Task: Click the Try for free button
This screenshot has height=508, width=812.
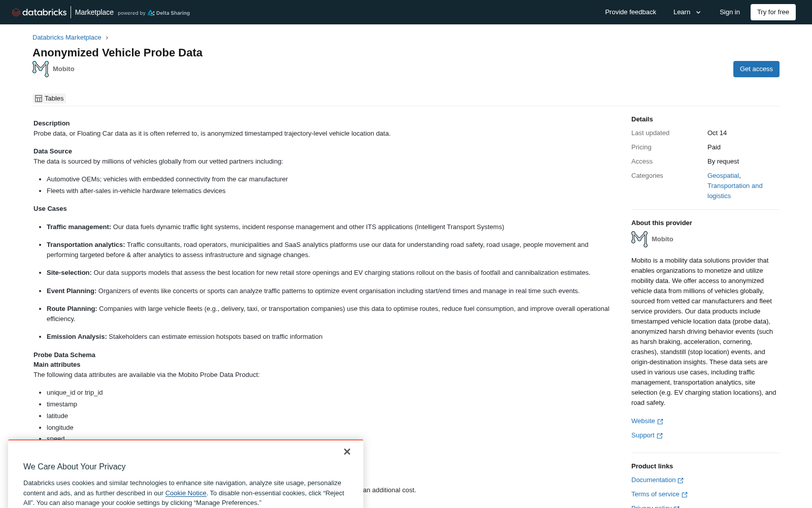Action: coord(773,12)
